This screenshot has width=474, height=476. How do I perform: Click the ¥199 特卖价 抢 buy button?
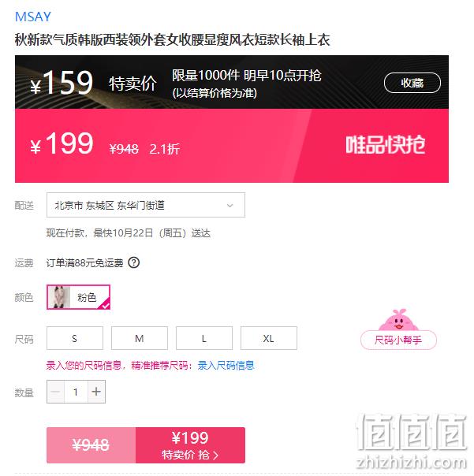coord(190,445)
